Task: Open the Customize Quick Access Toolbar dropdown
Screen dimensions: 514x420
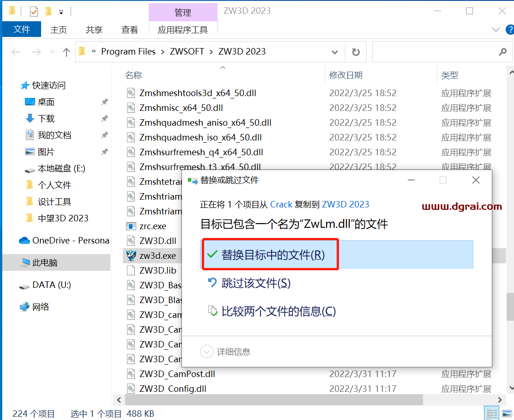Action: 61,12
